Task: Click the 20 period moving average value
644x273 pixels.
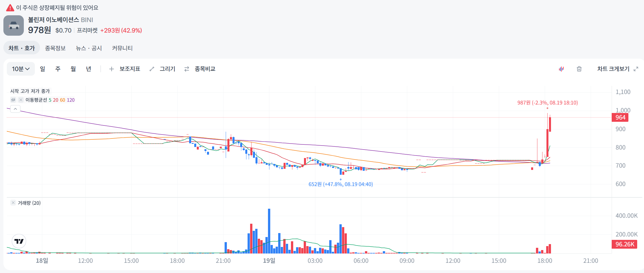Action: 56,100
